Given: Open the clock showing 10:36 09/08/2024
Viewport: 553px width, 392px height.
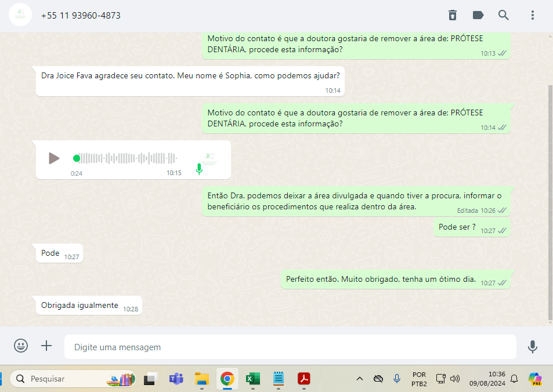Looking at the screenshot, I should (487, 379).
